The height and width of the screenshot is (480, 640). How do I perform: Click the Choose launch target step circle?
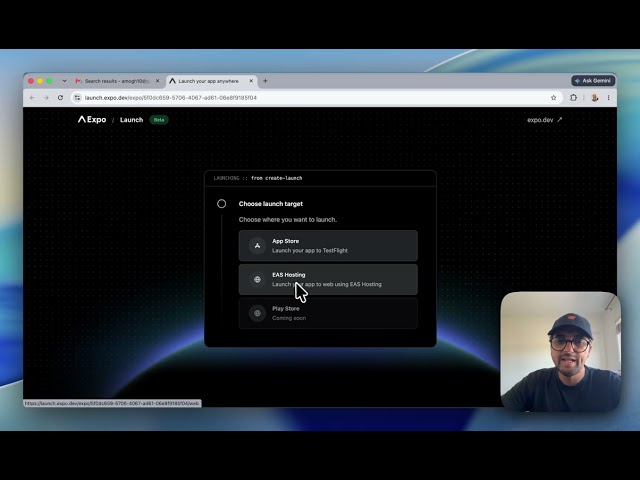click(x=221, y=204)
